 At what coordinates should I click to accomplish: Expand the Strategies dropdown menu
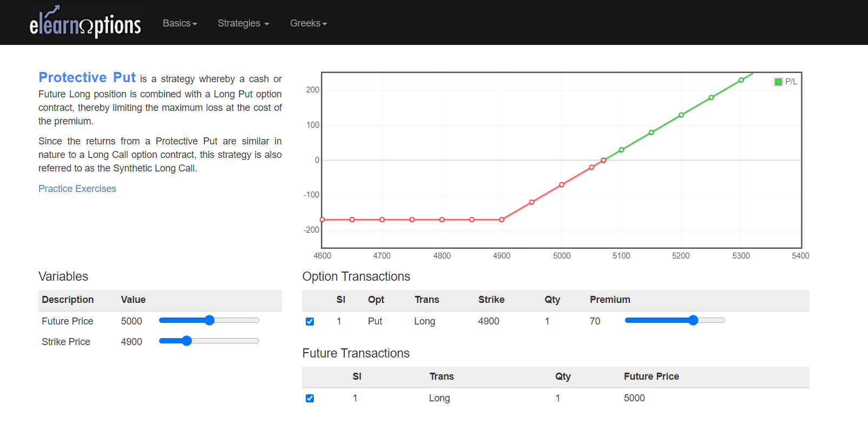(x=243, y=23)
